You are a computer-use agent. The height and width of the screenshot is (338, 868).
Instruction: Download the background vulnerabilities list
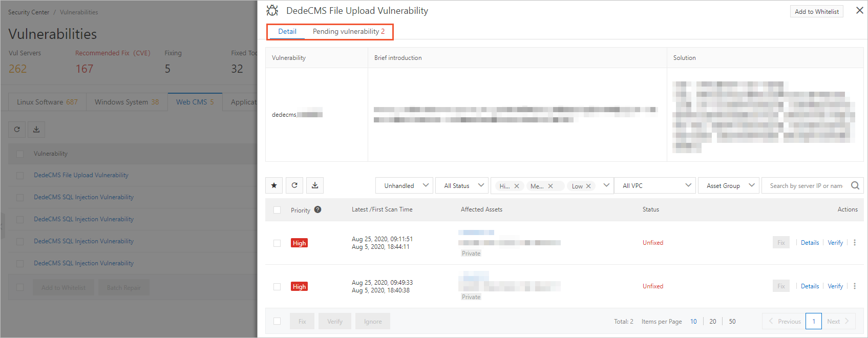tap(36, 130)
